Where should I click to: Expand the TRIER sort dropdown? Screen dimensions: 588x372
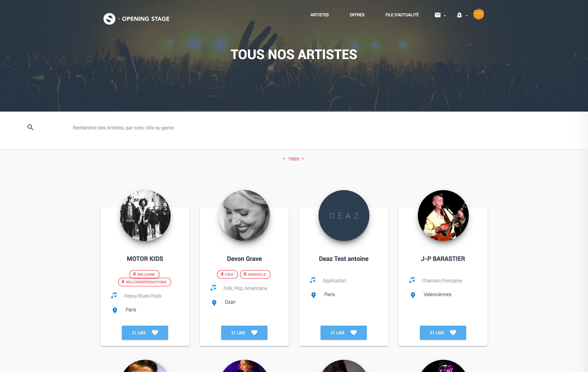point(293,159)
